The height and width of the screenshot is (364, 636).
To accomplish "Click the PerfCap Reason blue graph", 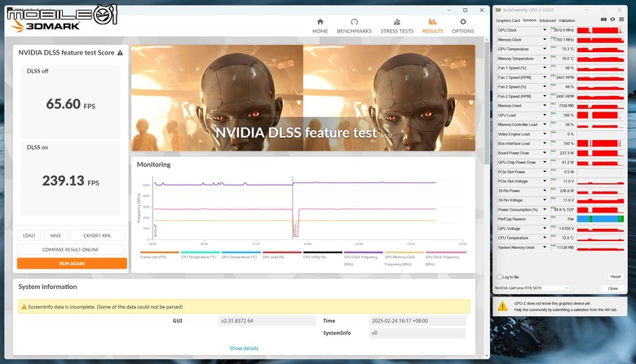I will click(600, 219).
